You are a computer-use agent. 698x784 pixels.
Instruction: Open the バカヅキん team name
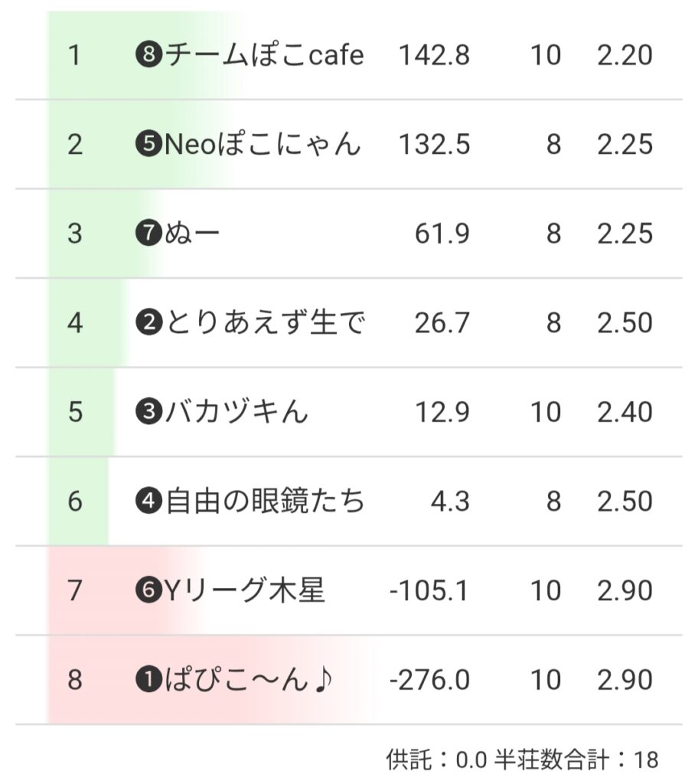point(236,412)
